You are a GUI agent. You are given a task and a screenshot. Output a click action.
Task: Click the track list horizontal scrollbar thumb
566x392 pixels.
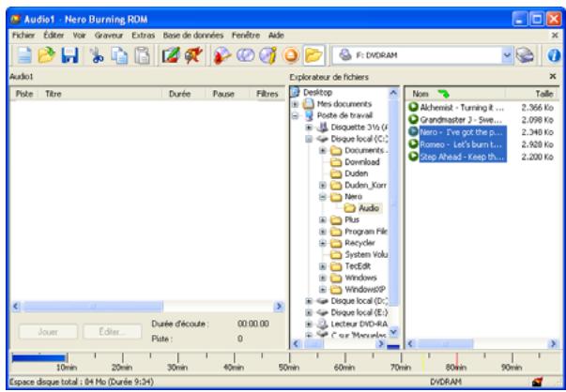(x=93, y=307)
